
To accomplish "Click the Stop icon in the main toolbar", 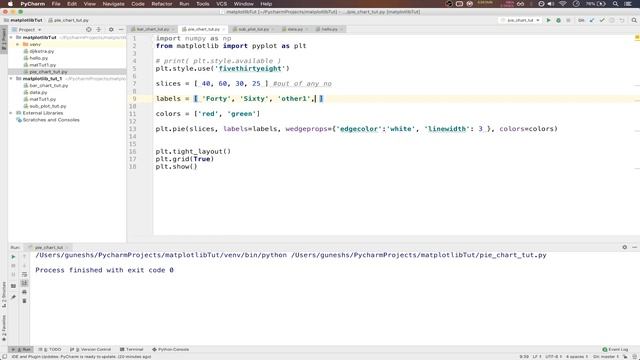I will [x=568, y=20].
